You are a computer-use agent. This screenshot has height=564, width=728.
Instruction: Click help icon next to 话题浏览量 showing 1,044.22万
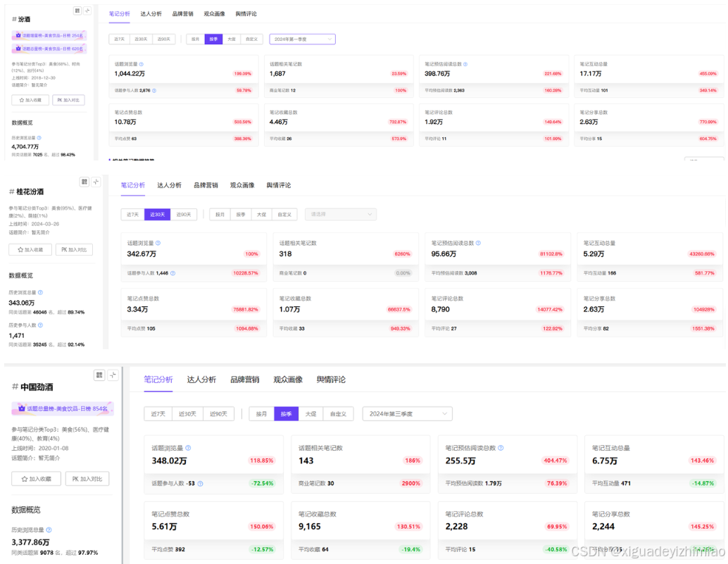point(141,64)
